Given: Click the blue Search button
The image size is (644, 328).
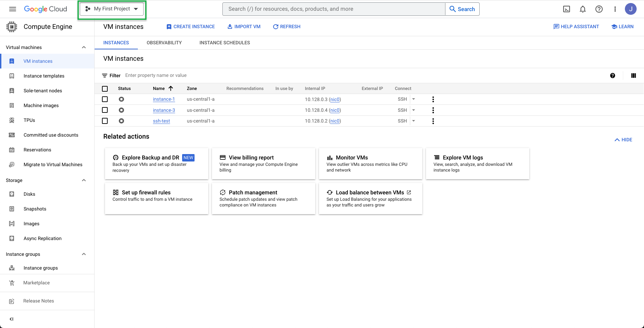Looking at the screenshot, I should pyautogui.click(x=462, y=9).
